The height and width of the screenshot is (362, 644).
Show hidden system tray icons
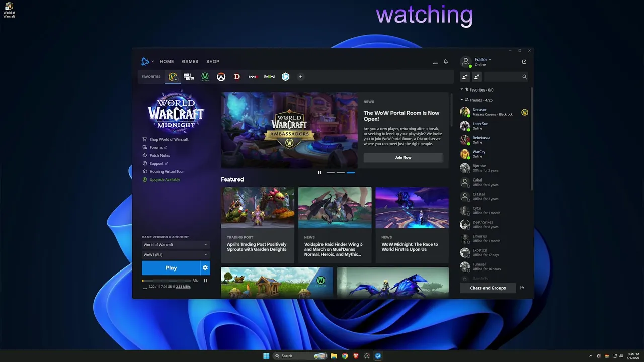[x=591, y=356]
